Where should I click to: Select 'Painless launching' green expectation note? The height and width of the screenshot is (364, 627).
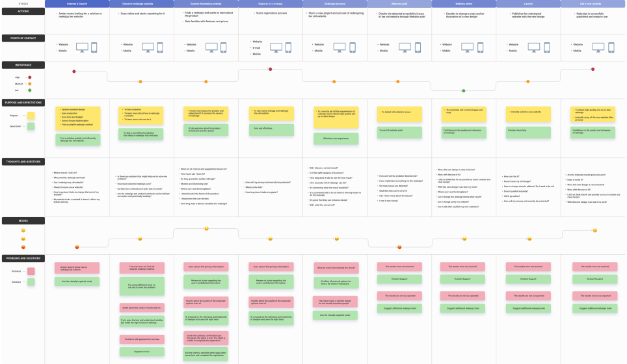(528, 132)
